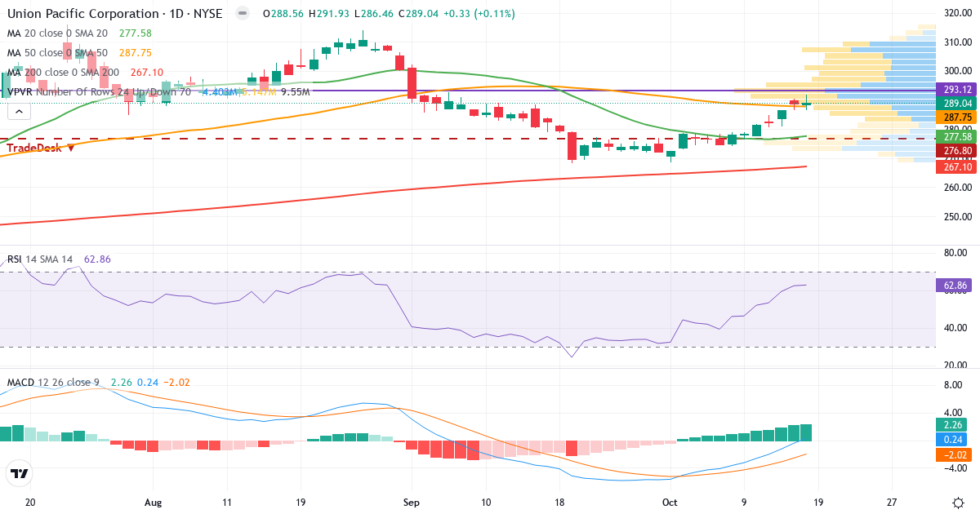The height and width of the screenshot is (514, 980).
Task: Click the red 267.10 price label
Action: (957, 166)
